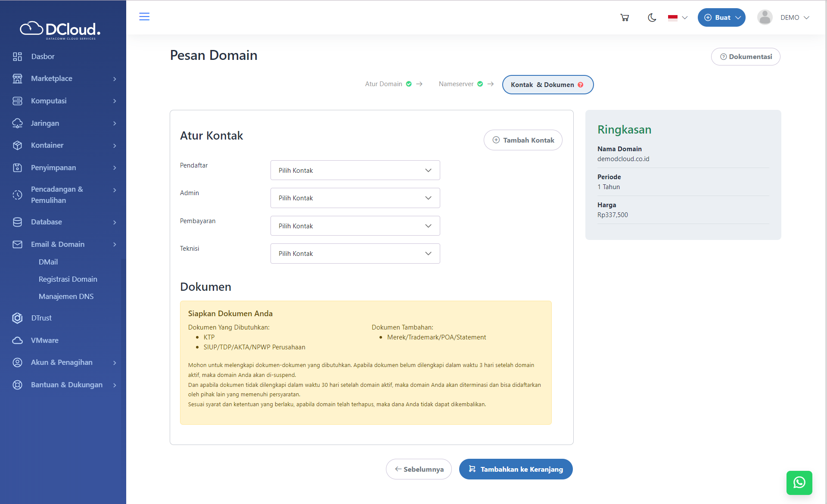Go to the Nameserver step
The image size is (827, 504).
[457, 84]
